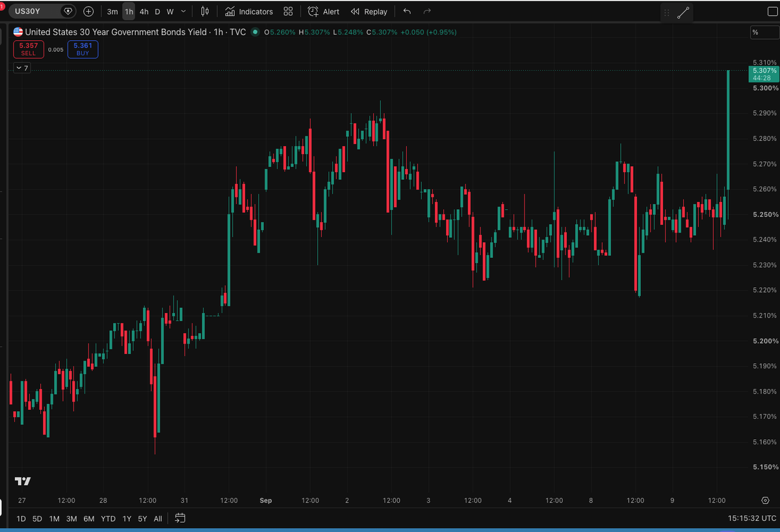Set range to YTD

pos(109,518)
